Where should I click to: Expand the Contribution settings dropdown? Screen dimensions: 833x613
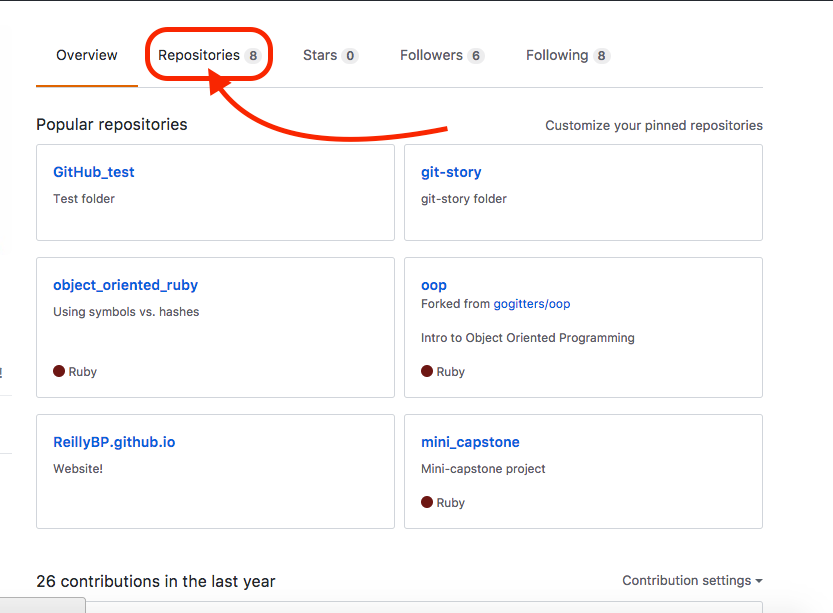click(x=692, y=580)
